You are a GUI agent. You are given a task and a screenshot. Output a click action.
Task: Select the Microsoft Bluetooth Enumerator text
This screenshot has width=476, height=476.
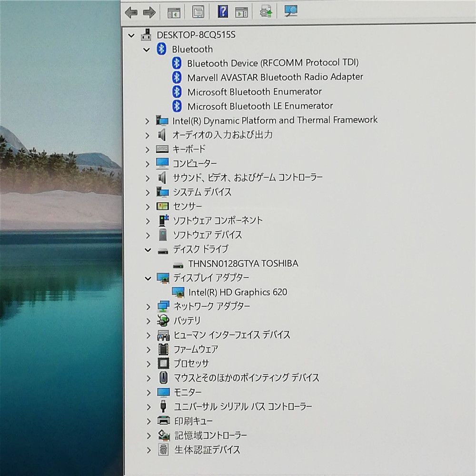click(254, 92)
